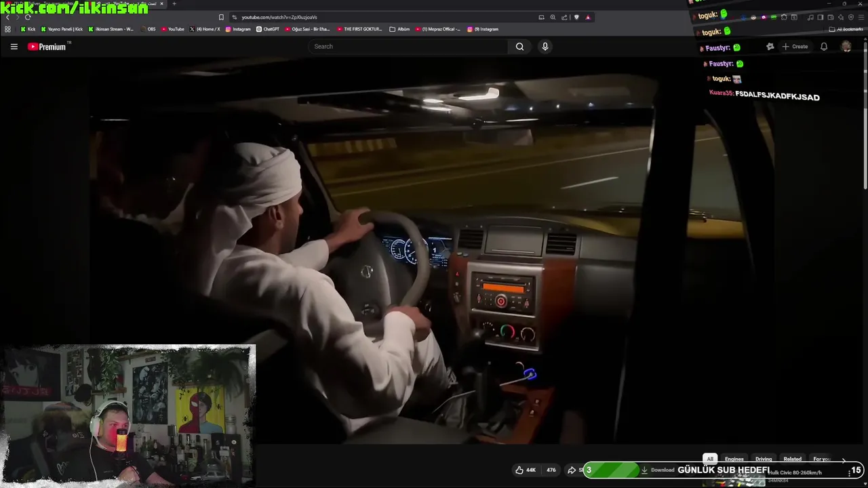Screen dimensions: 868x488
Task: Open browser main hamburger menu
Action: point(861,17)
